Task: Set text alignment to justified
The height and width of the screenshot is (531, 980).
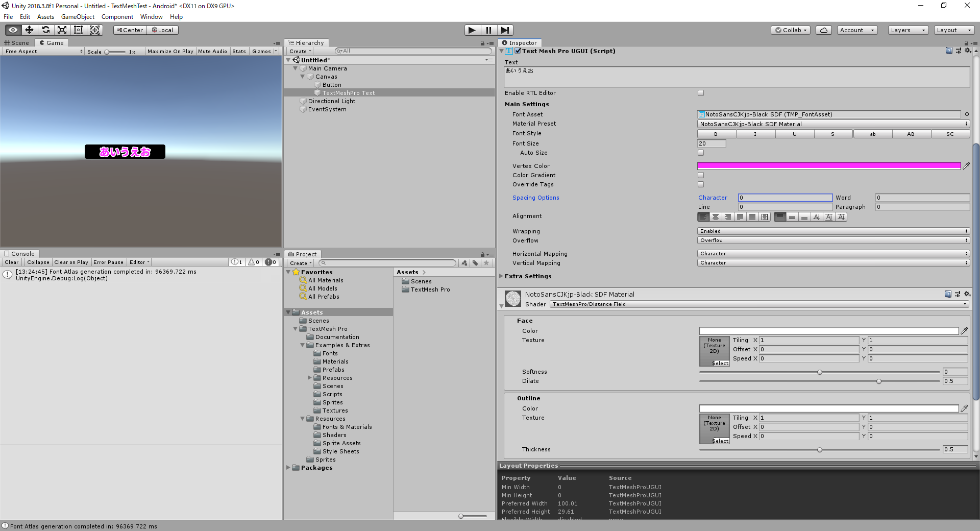Action: point(740,217)
